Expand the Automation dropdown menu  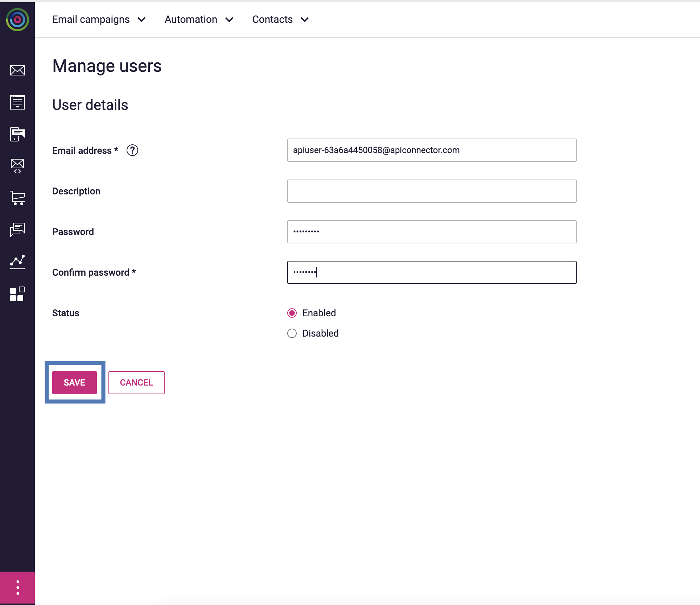(x=199, y=20)
